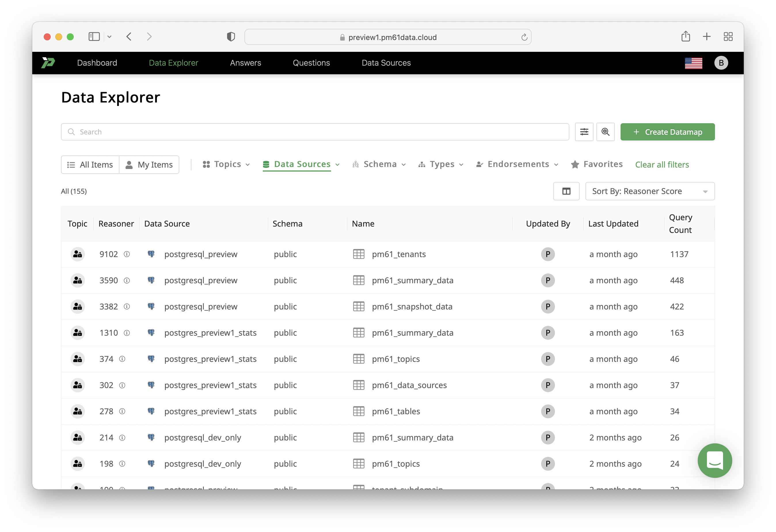
Task: Click into the Search input field
Action: pyautogui.click(x=315, y=132)
